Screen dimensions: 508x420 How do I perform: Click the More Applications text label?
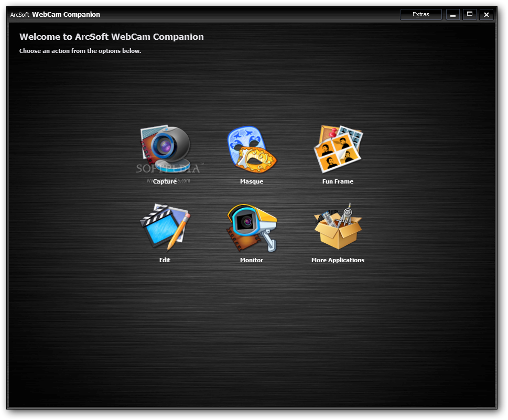(338, 260)
